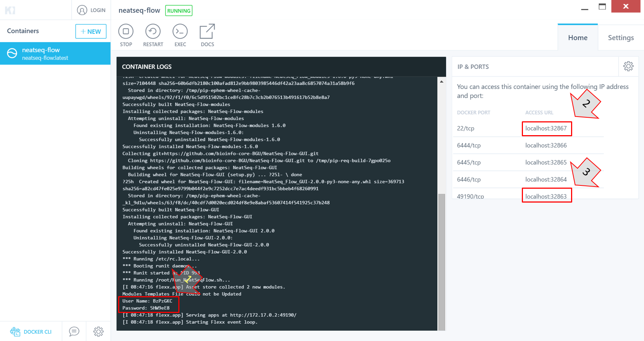Switch to the Settings tab
The width and height of the screenshot is (644, 341).
(621, 38)
